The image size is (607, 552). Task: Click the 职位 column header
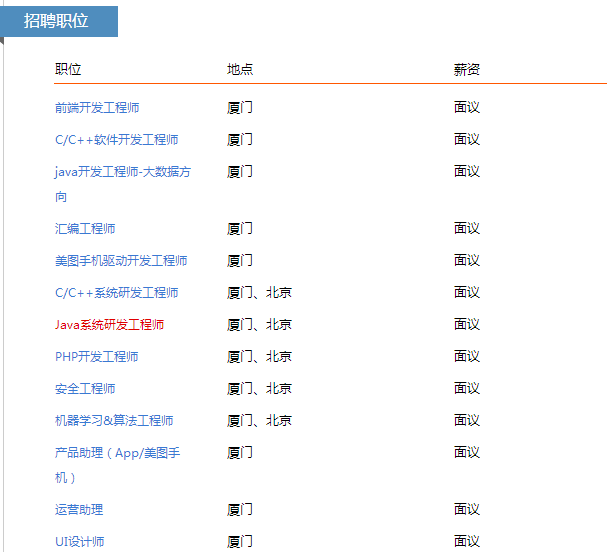68,69
